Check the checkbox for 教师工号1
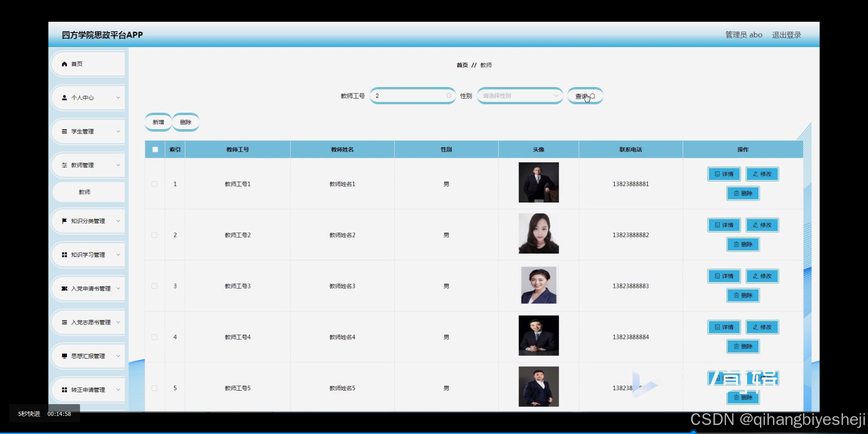Viewport: 868px width, 434px height. click(x=154, y=184)
